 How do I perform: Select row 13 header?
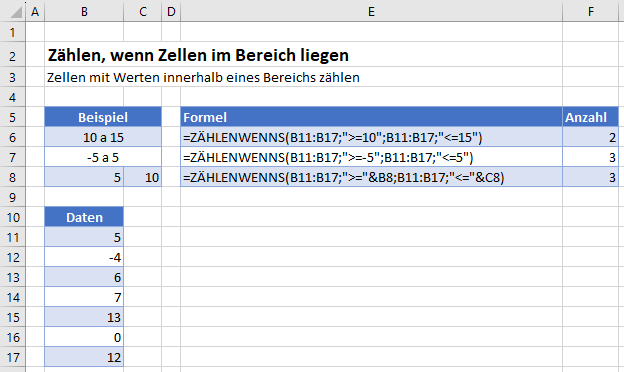click(13, 277)
